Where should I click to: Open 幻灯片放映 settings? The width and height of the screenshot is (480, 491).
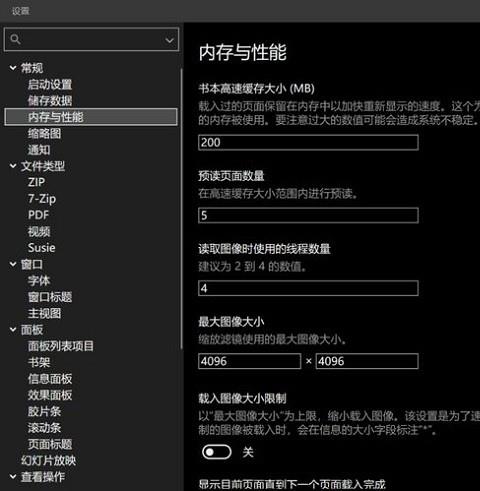click(x=48, y=460)
